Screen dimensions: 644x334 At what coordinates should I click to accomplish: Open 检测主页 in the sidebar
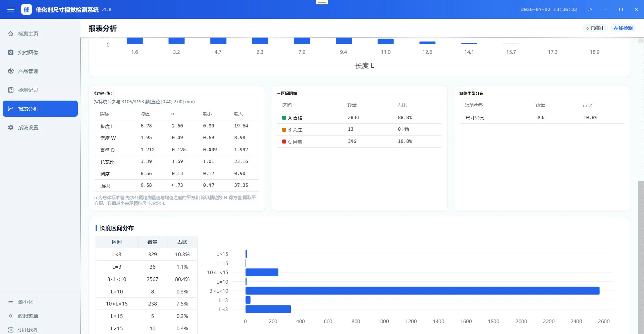[x=40, y=34]
